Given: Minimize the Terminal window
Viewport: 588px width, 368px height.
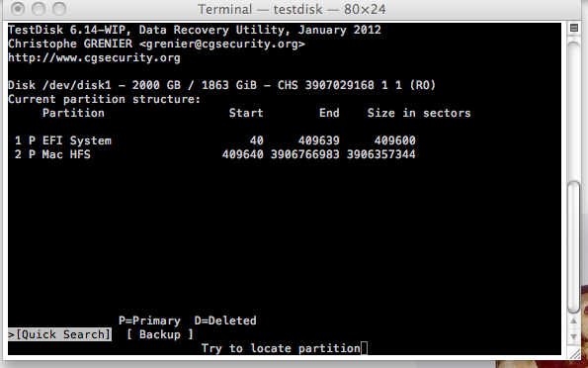Looking at the screenshot, I should tap(39, 9).
